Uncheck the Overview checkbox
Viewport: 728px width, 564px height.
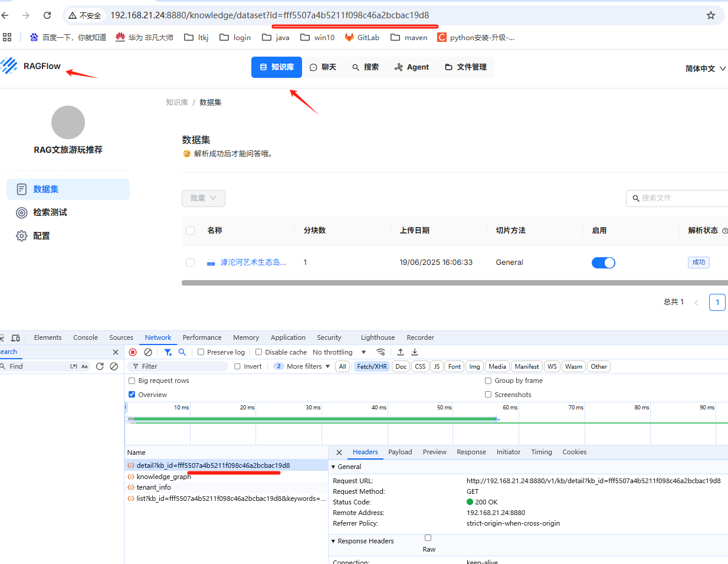(x=132, y=395)
